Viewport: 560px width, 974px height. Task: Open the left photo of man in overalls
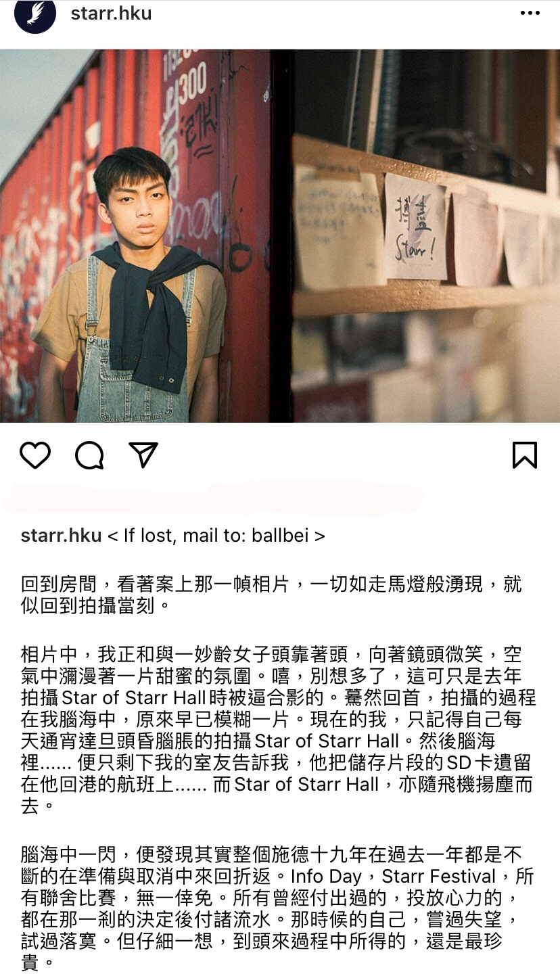click(x=135, y=235)
